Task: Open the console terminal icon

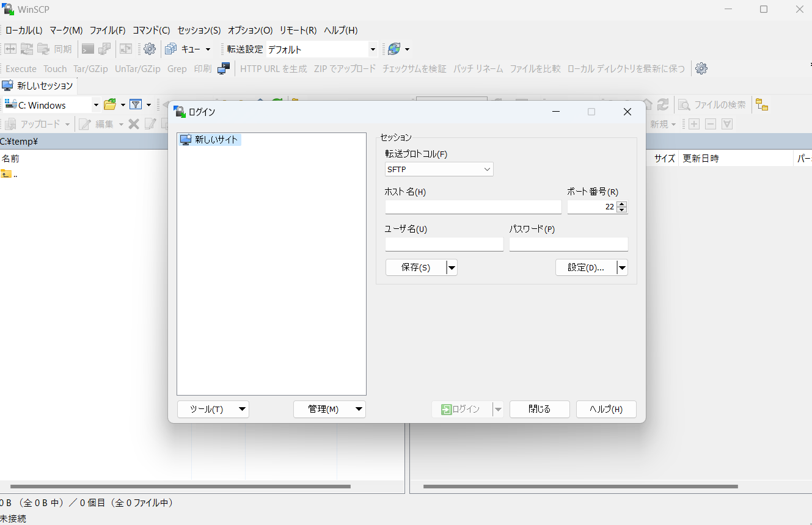Action: [x=88, y=49]
